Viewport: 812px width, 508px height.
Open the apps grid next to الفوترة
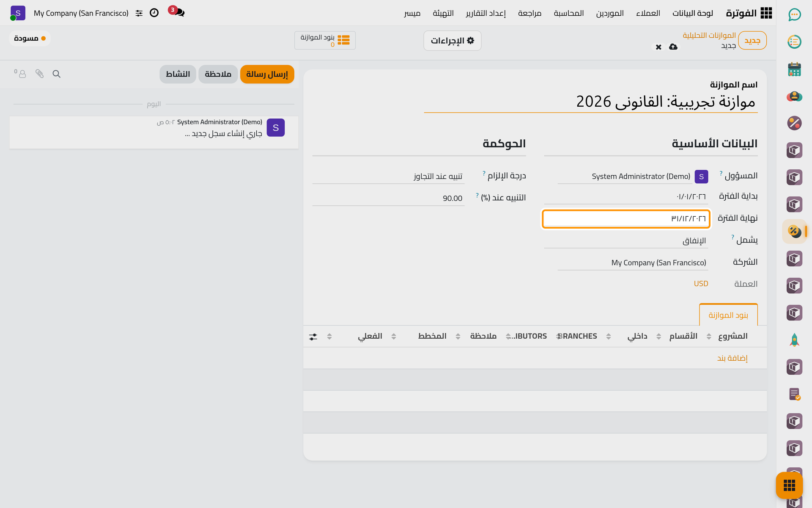coord(766,13)
